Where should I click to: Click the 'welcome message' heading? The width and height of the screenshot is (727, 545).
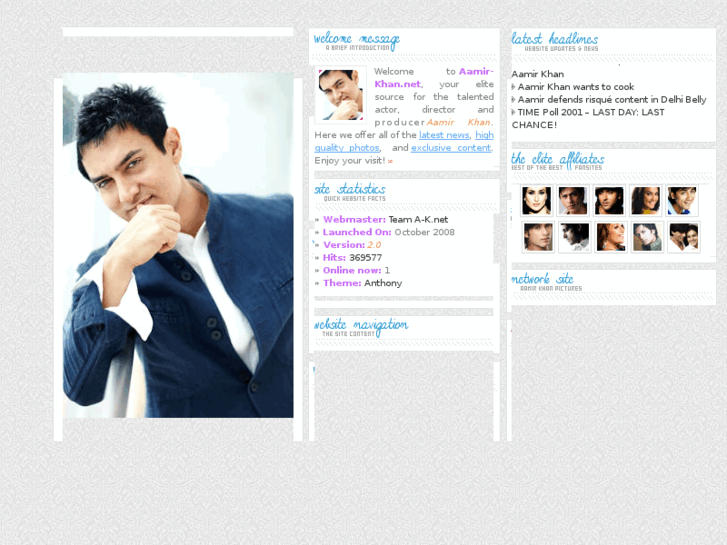click(x=357, y=41)
